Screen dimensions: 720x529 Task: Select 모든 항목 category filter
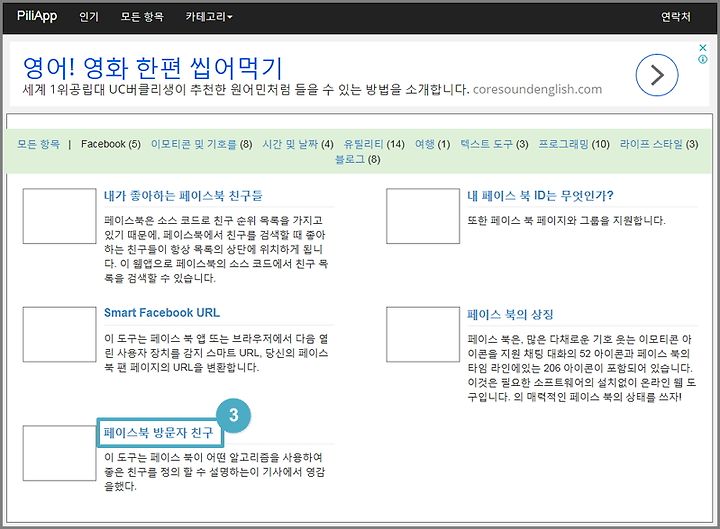pos(39,144)
